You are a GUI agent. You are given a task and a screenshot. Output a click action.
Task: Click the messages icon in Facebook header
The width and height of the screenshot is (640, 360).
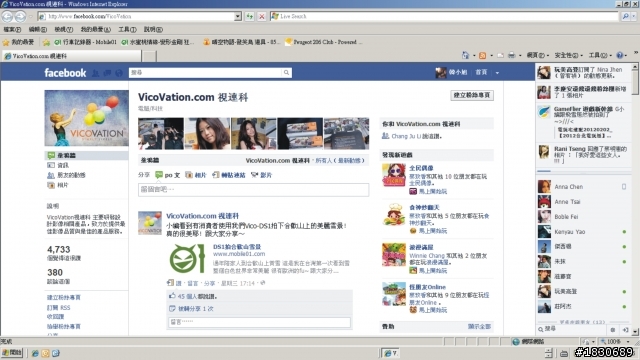pyautogui.click(x=107, y=73)
